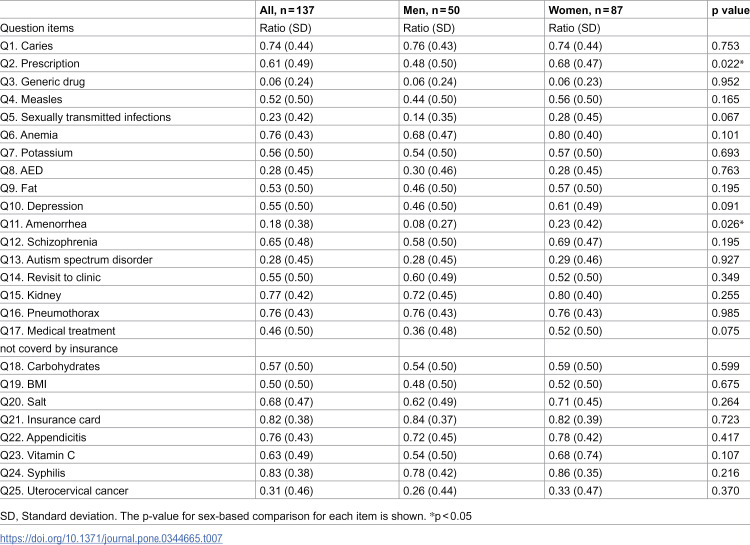The image size is (750, 545).
Task: Select the Q11 Amenorrhea p value 0.026*
Action: (x=727, y=224)
